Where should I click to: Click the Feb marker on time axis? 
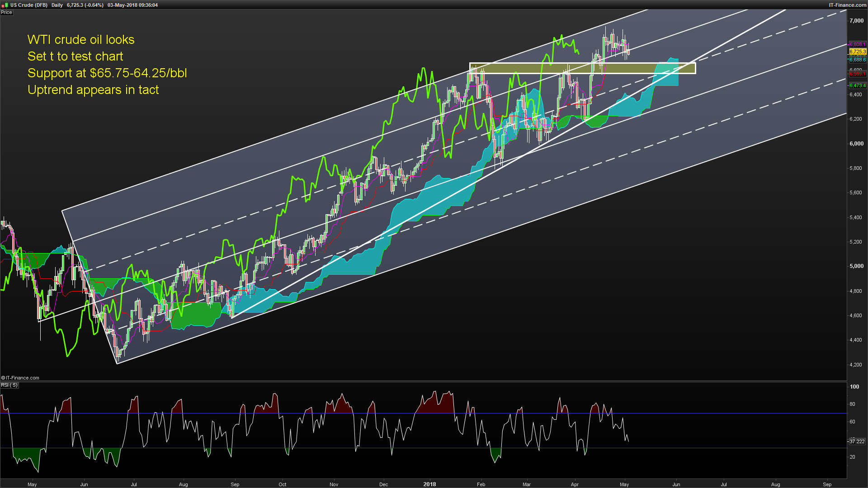pos(481,484)
